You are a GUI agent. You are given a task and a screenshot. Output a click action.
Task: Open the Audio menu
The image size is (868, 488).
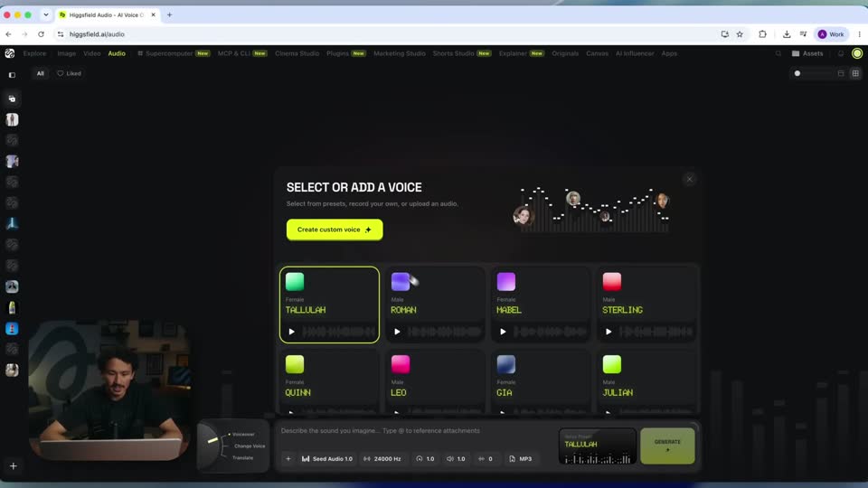(x=117, y=53)
